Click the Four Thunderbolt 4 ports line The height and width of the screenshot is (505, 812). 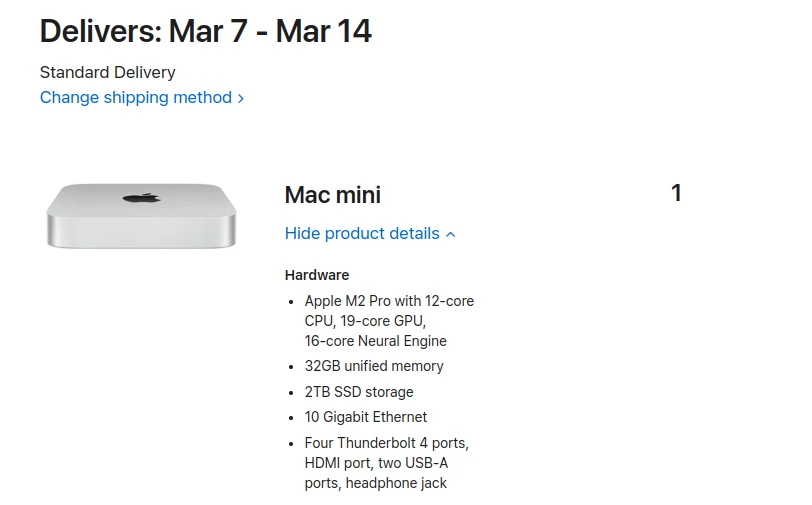pos(387,443)
